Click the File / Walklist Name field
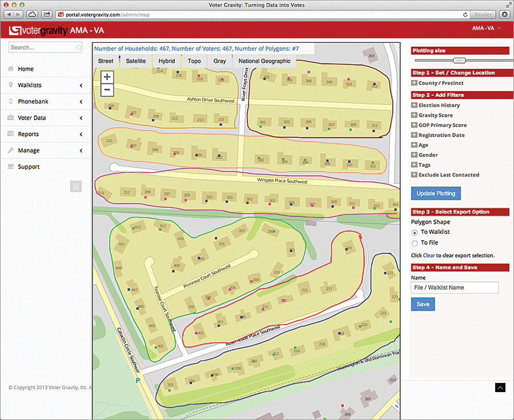The height and width of the screenshot is (420, 514). (x=455, y=287)
